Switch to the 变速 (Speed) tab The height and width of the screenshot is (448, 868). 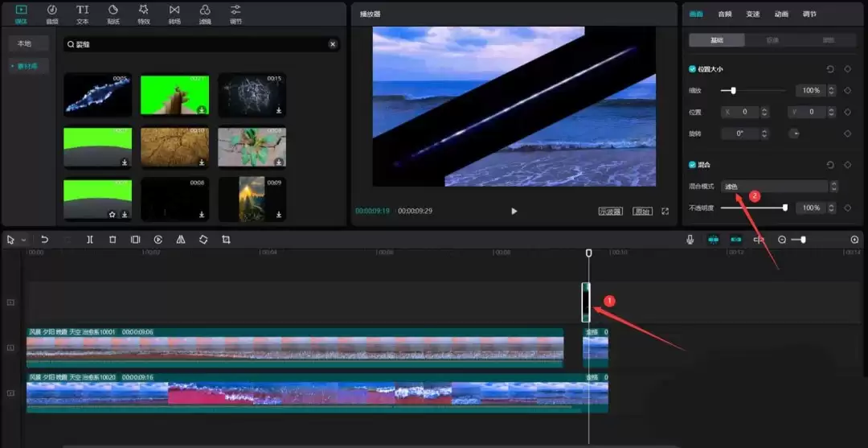tap(752, 14)
